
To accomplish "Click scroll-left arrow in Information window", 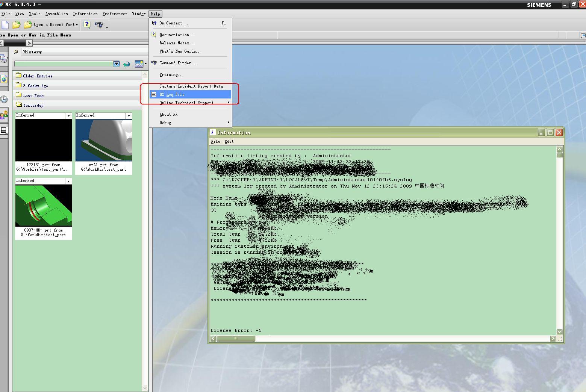I will pyautogui.click(x=213, y=338).
